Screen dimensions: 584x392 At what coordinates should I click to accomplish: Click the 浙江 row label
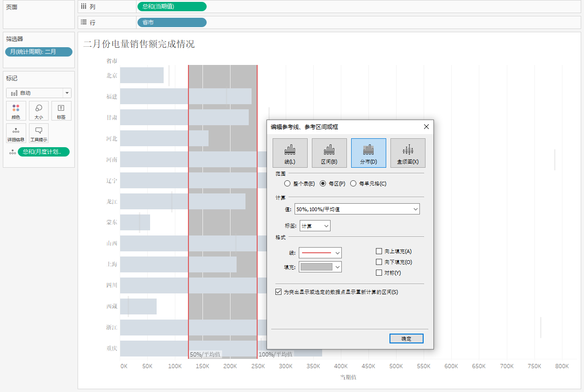coord(112,328)
